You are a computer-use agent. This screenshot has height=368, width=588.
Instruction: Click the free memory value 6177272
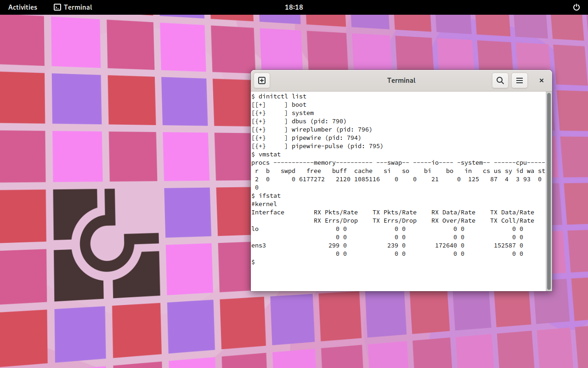(312, 179)
